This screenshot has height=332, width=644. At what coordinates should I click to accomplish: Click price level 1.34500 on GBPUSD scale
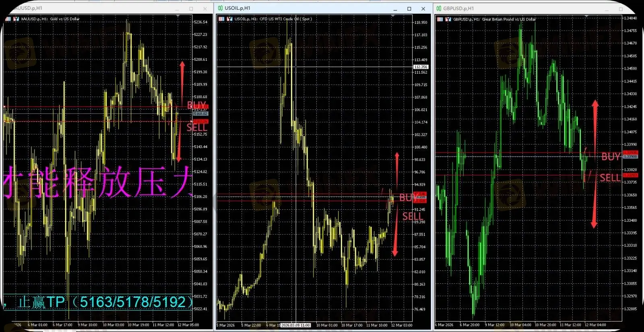(630, 68)
